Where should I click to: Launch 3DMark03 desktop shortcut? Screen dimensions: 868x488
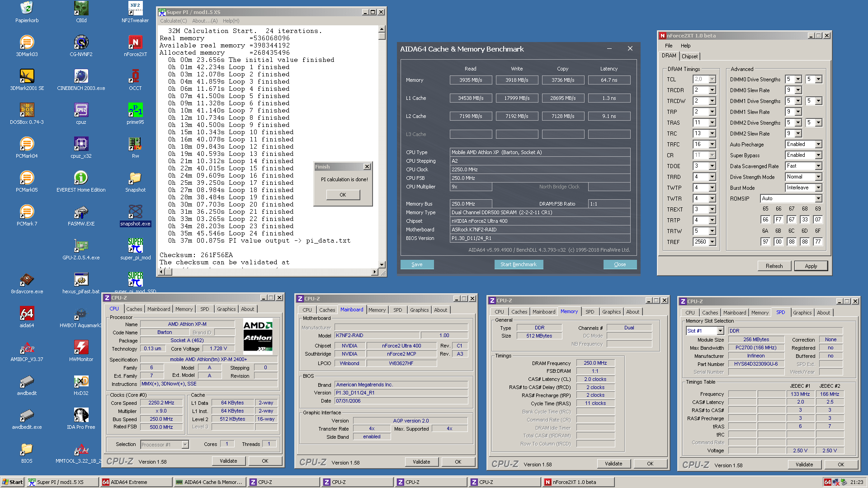click(27, 46)
